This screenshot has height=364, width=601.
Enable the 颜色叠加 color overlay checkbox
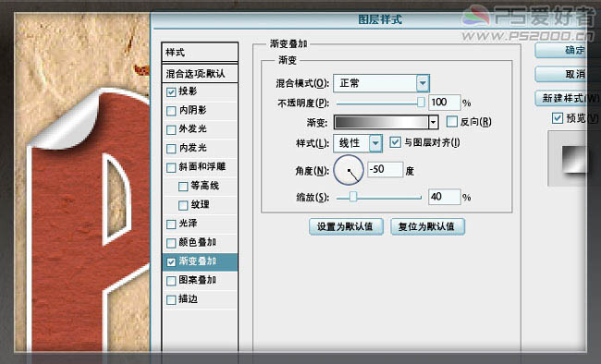(171, 243)
